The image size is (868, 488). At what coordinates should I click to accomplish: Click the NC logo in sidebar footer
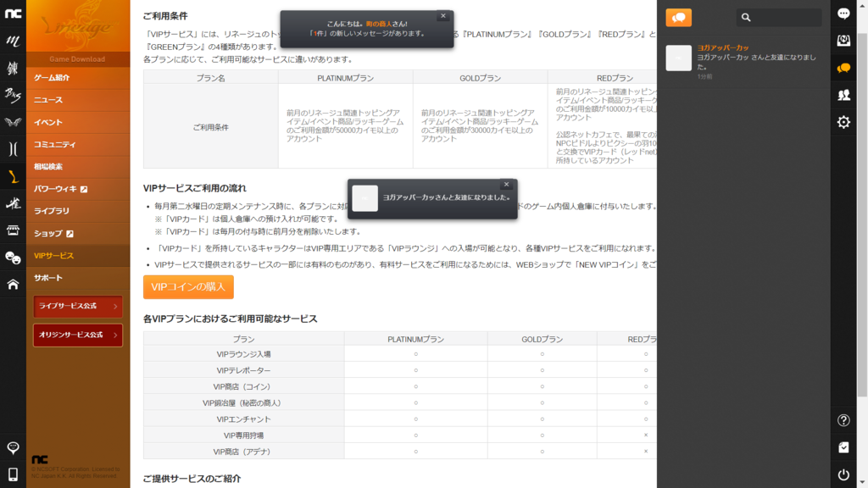[40, 459]
